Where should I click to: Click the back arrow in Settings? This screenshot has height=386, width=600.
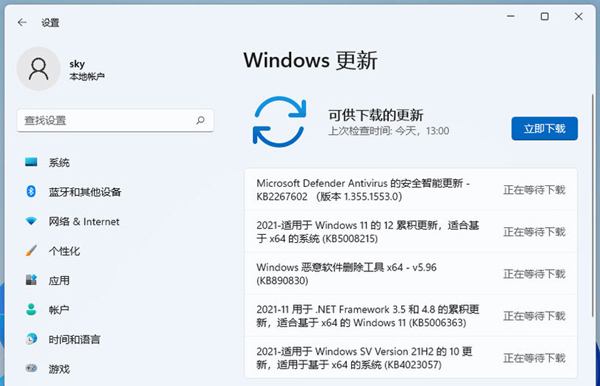pyautogui.click(x=22, y=23)
